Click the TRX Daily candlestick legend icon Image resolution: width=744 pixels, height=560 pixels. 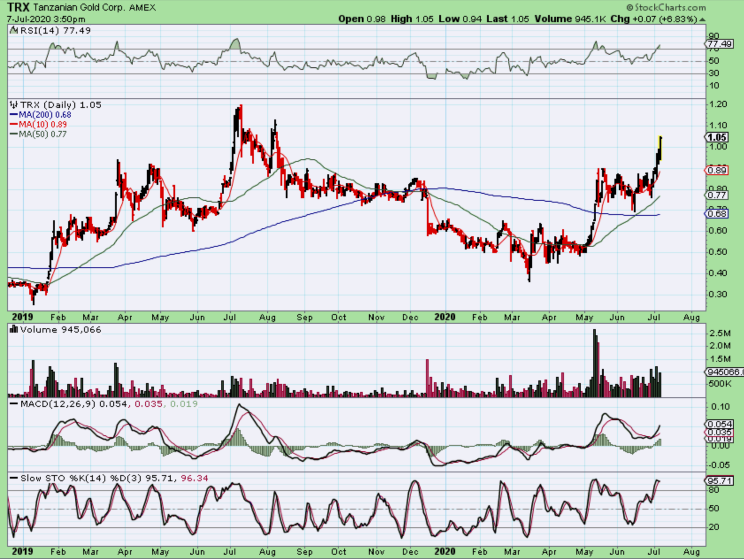coord(13,105)
